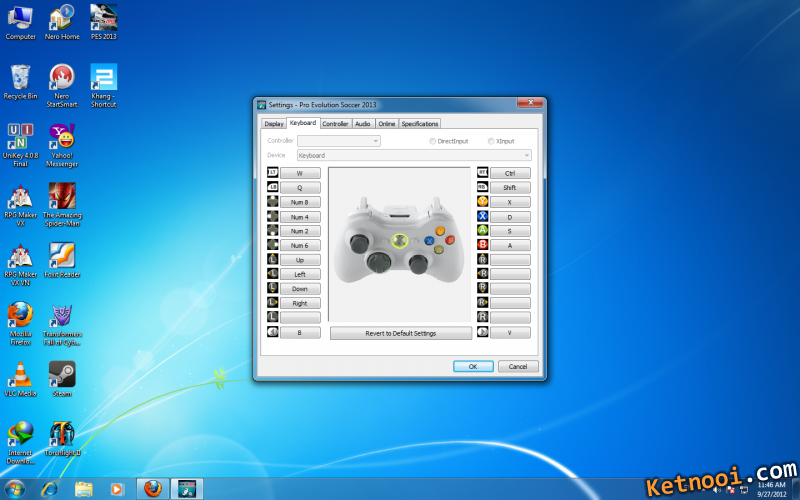Click the Xbox controller image preview
The width and height of the screenshot is (800, 500).
point(399,244)
